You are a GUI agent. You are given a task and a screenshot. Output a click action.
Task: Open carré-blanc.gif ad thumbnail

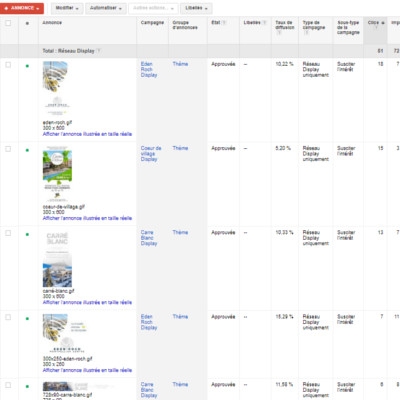(x=57, y=259)
